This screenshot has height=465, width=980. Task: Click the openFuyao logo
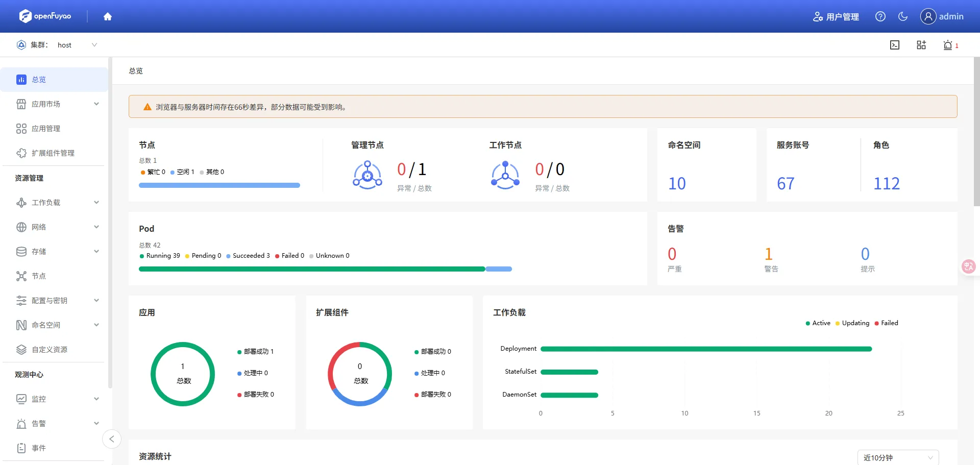(x=45, y=16)
